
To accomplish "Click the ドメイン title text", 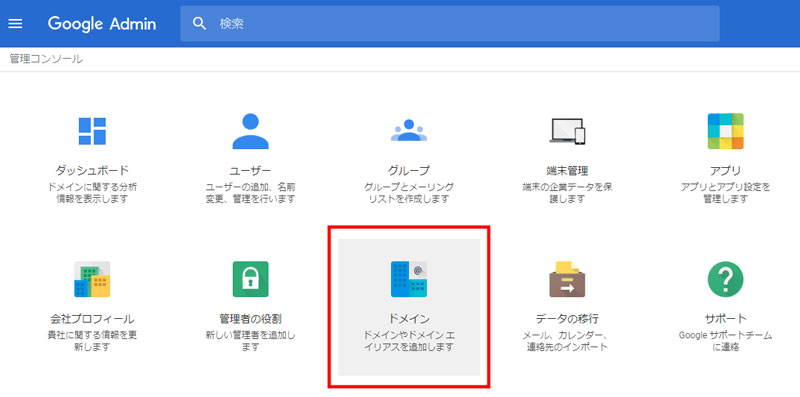I will 409,319.
